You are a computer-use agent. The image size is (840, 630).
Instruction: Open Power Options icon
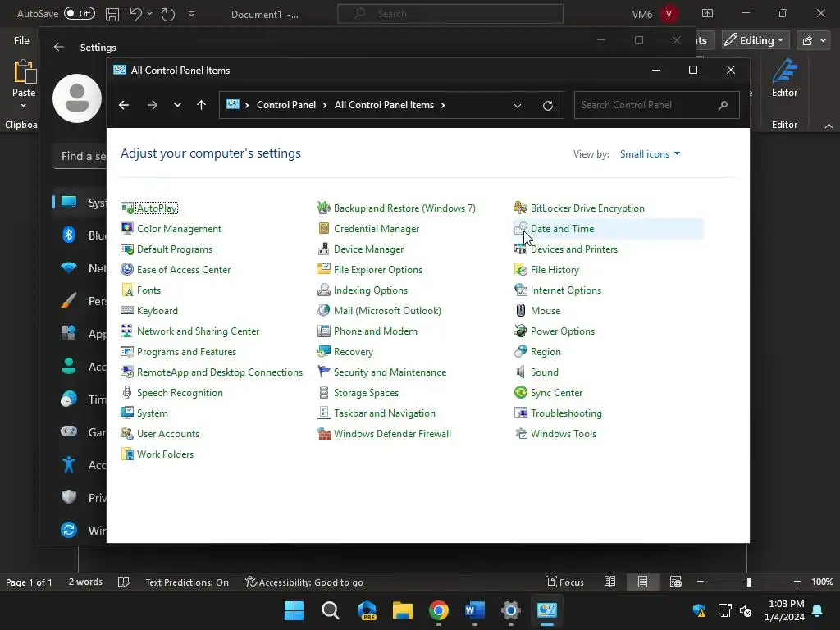click(x=521, y=331)
